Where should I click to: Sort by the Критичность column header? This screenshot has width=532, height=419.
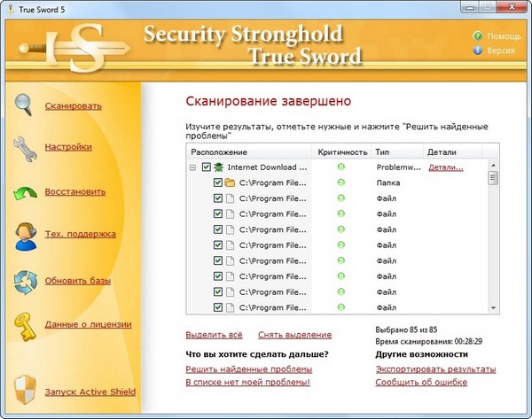340,151
